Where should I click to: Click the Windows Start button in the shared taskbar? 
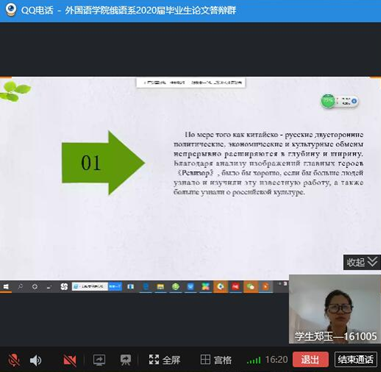coord(6,286)
